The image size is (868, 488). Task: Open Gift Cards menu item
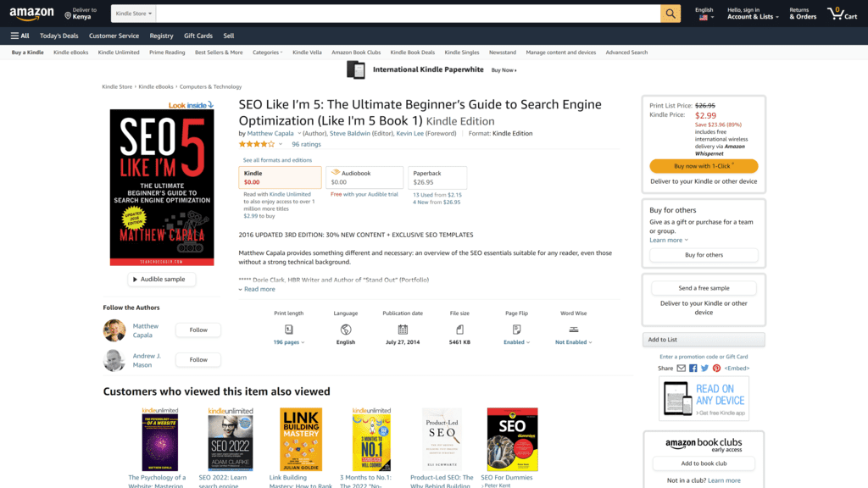pyautogui.click(x=198, y=36)
